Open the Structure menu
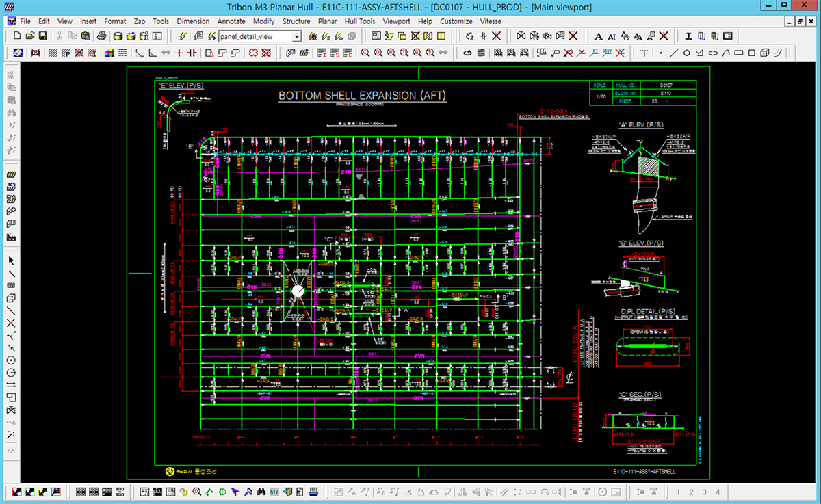Screen dimensions: 821x504 point(296,21)
